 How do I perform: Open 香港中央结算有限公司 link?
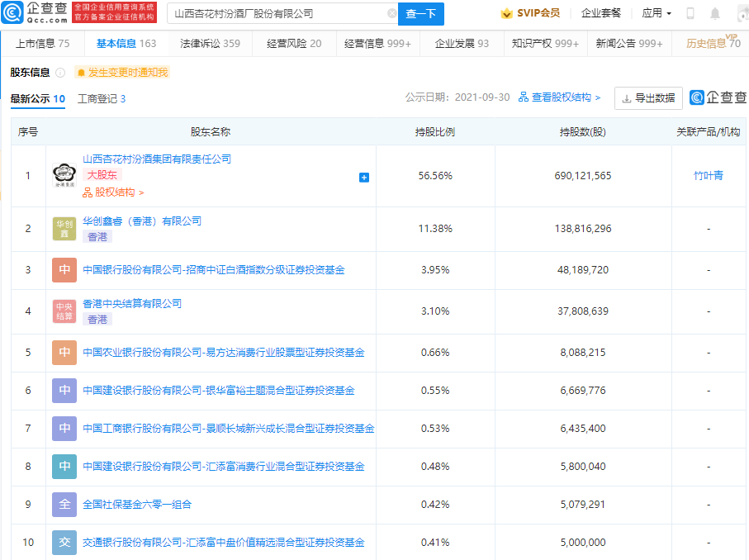[132, 304]
